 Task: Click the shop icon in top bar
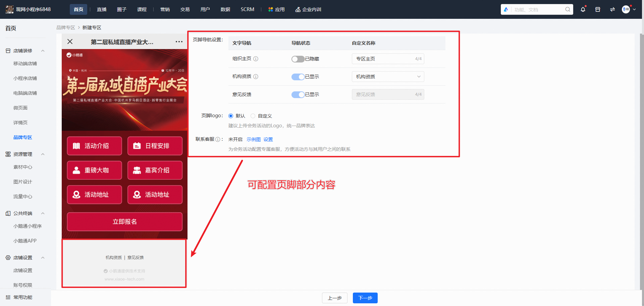(x=598, y=9)
